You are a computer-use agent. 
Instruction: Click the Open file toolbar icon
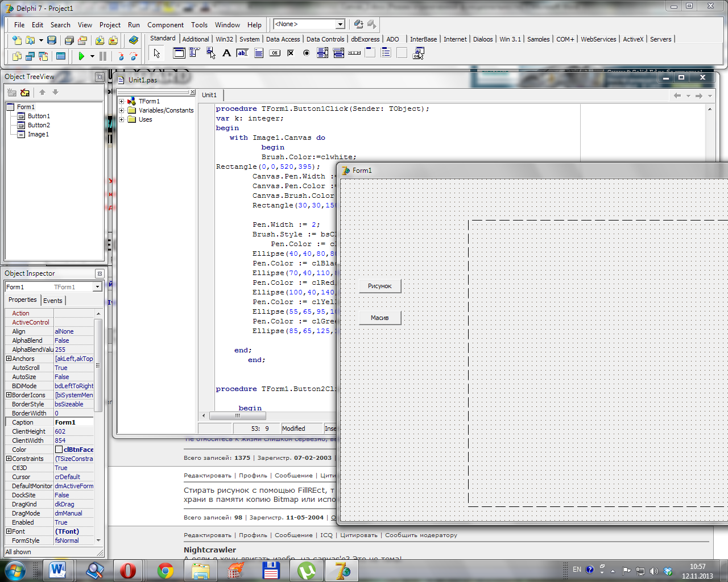tap(30, 40)
